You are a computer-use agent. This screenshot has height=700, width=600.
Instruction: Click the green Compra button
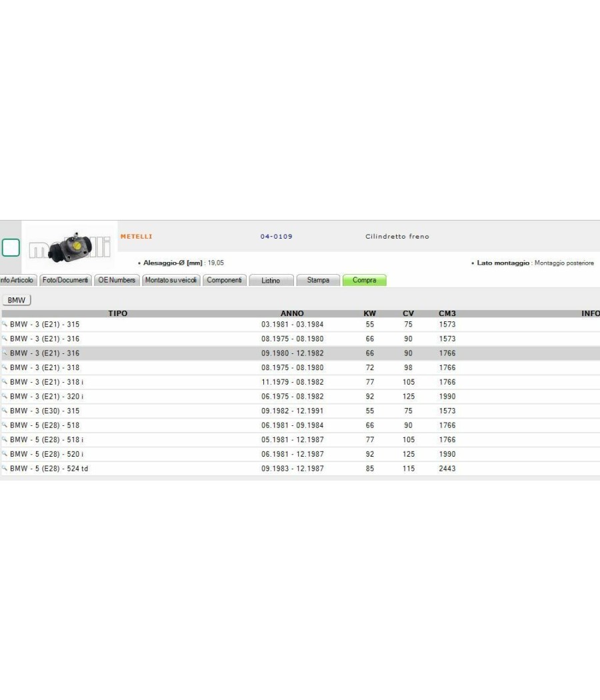[364, 280]
